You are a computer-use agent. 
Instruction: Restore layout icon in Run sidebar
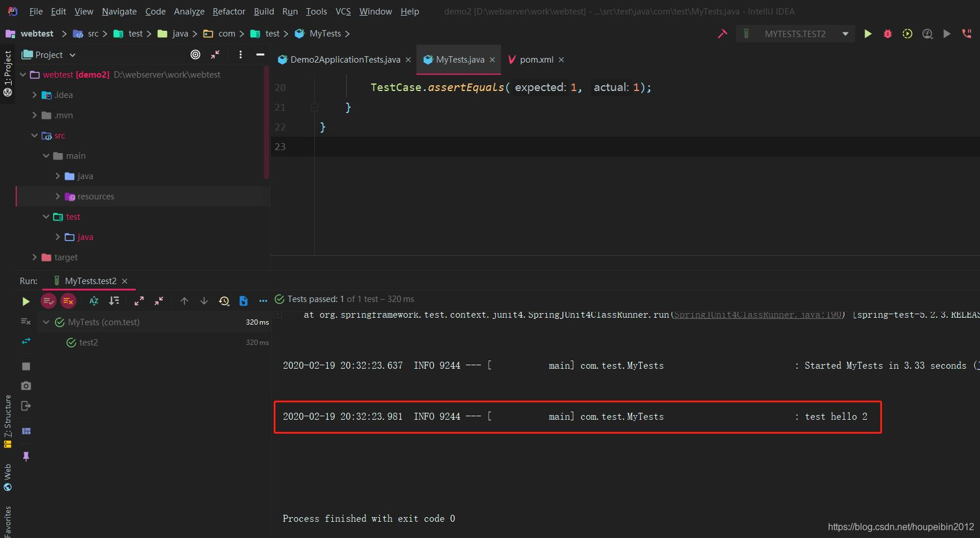[x=26, y=431]
